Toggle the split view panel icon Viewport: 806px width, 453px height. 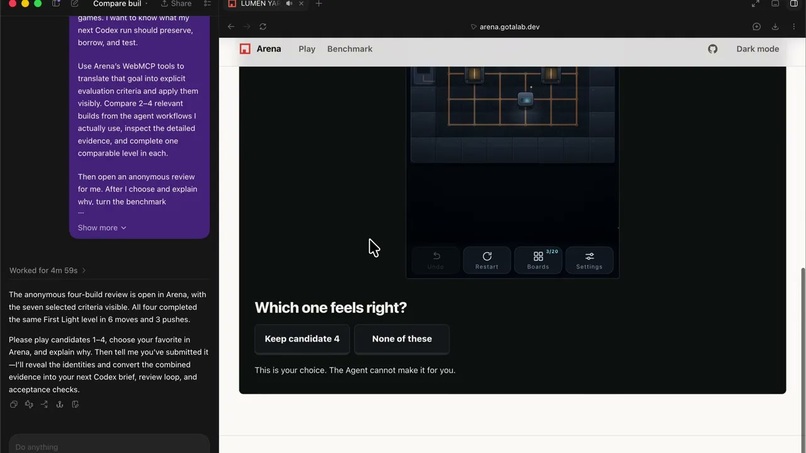[x=794, y=4]
